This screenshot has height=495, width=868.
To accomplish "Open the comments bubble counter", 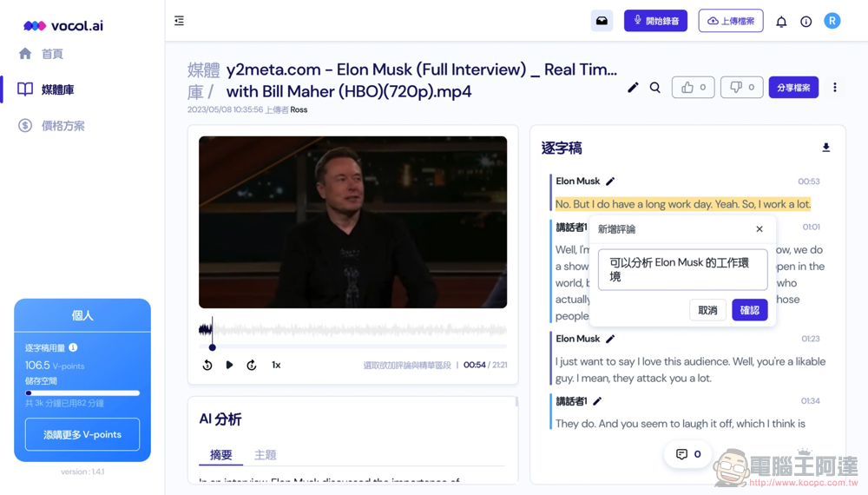I will (x=688, y=454).
